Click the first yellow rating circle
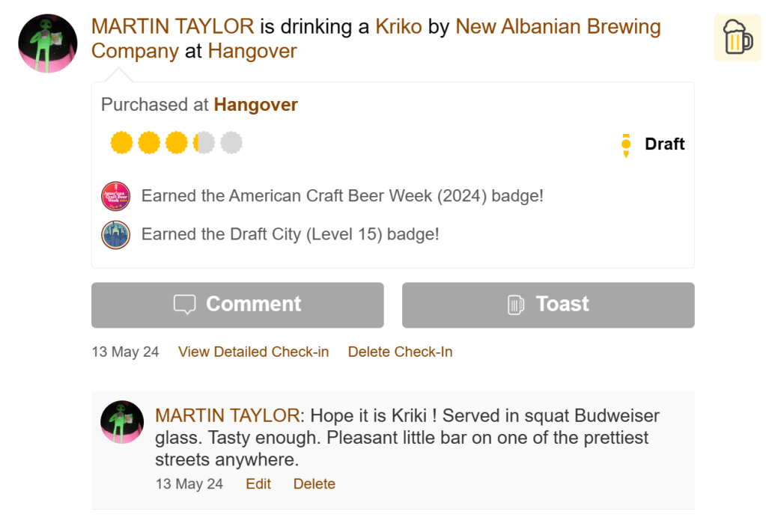 coord(121,142)
